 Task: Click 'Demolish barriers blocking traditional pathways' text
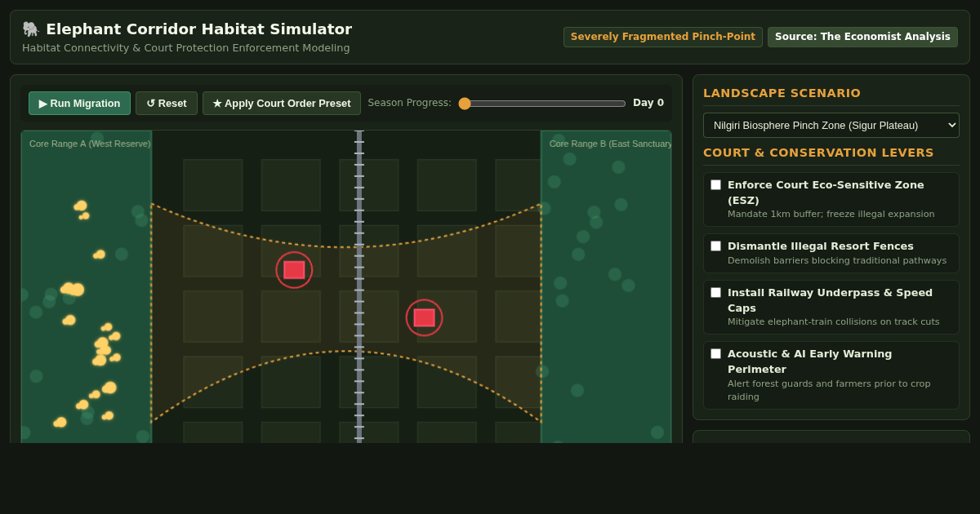point(837,261)
